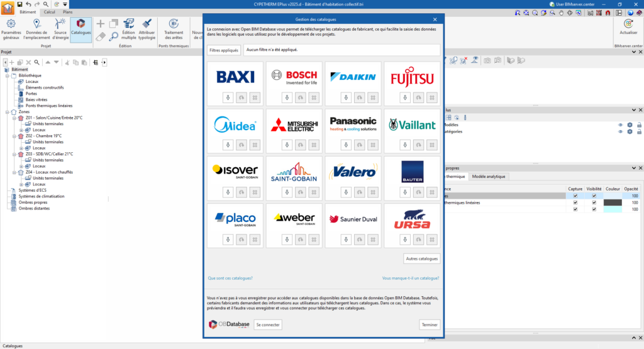Viewport: 644px width, 349px height.
Task: Toggle eye visibility for Modèles row
Action: click(620, 125)
